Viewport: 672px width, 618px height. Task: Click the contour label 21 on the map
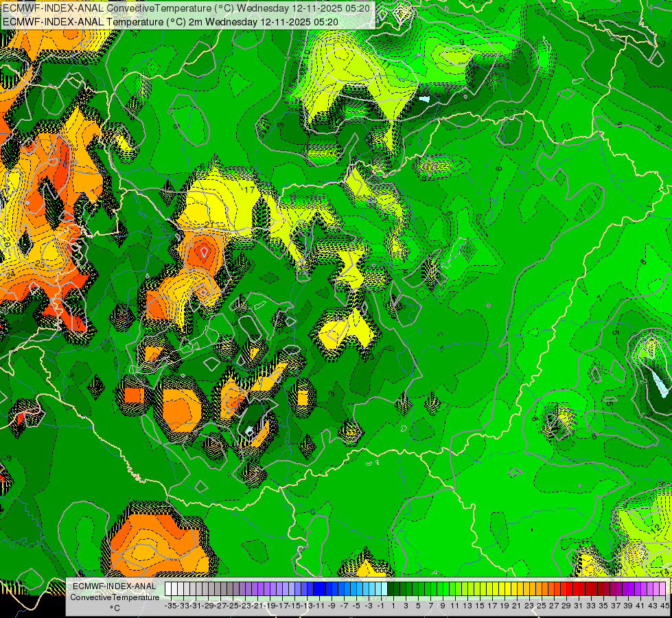(x=209, y=225)
